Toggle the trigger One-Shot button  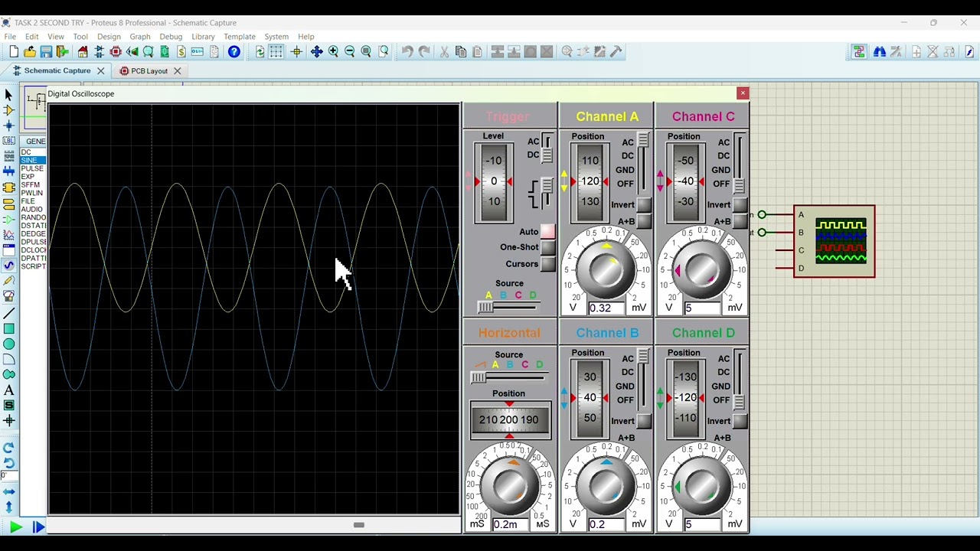pos(547,247)
